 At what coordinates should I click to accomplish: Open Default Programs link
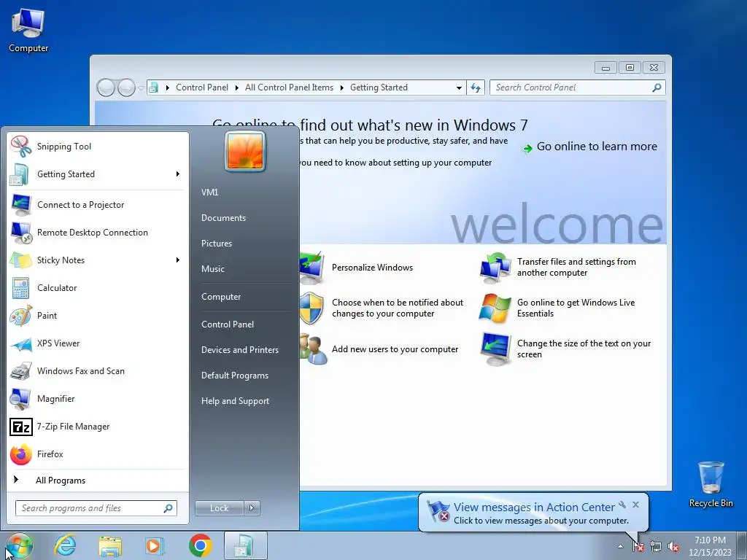[x=235, y=376]
